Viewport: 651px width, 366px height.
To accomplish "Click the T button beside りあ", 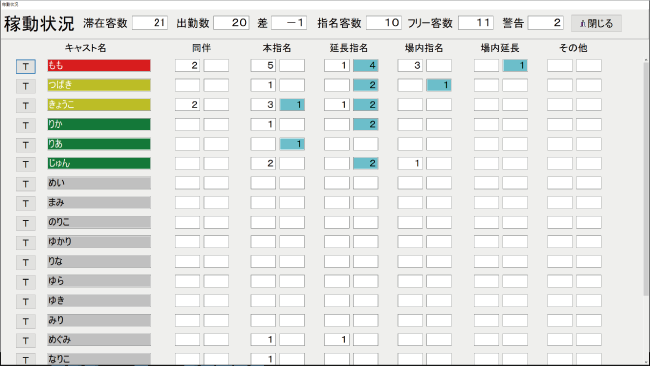I will point(26,144).
